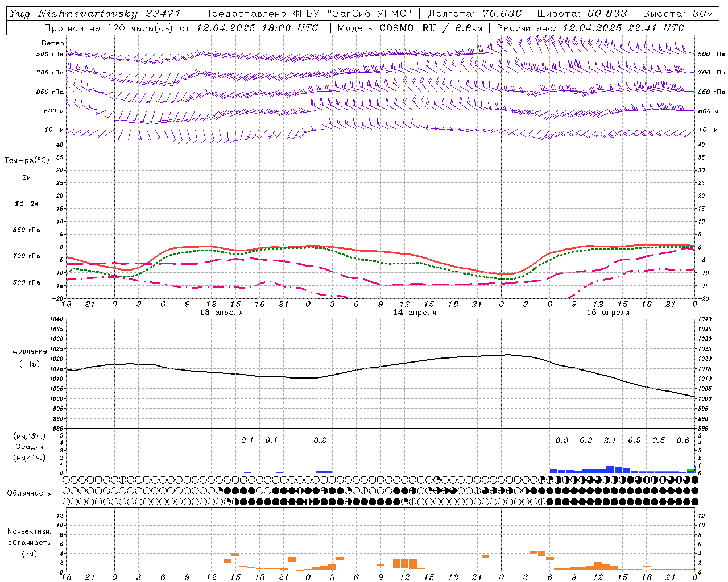Viewport: 728px width, 582px height.
Task: Click the Осадки precipitation label
Action: coord(30,447)
